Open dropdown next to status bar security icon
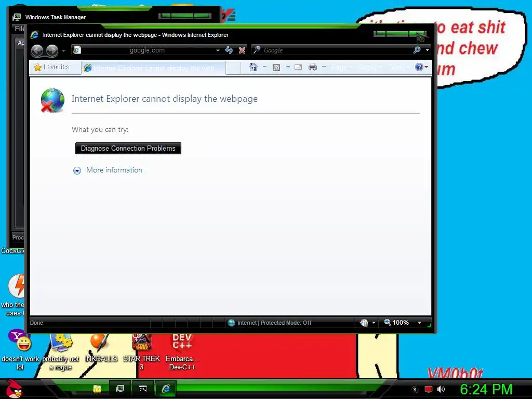Viewport: 532px width, 399px height. click(x=374, y=323)
